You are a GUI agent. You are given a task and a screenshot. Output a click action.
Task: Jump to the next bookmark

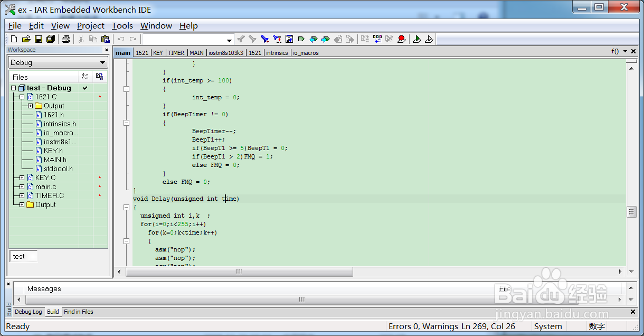[326, 39]
